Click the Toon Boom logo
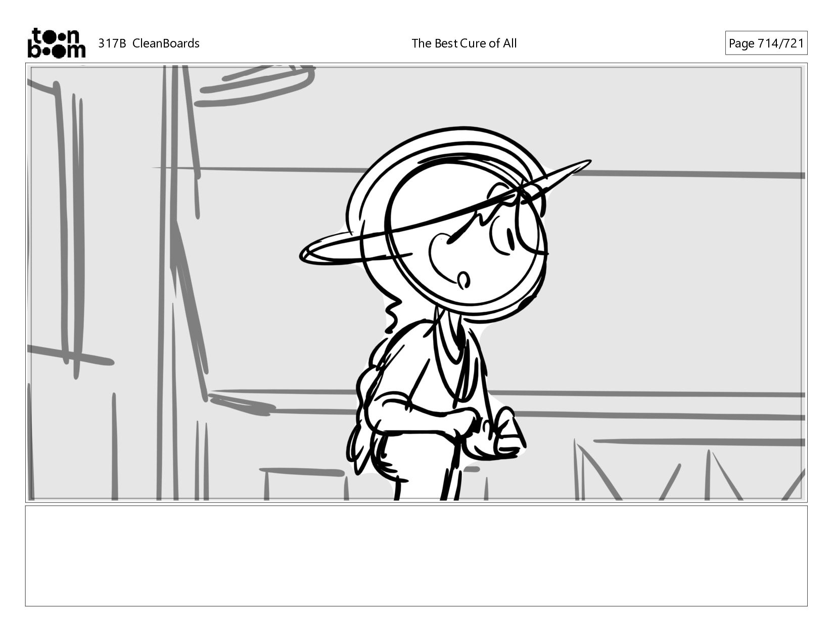The image size is (834, 644). pos(56,43)
